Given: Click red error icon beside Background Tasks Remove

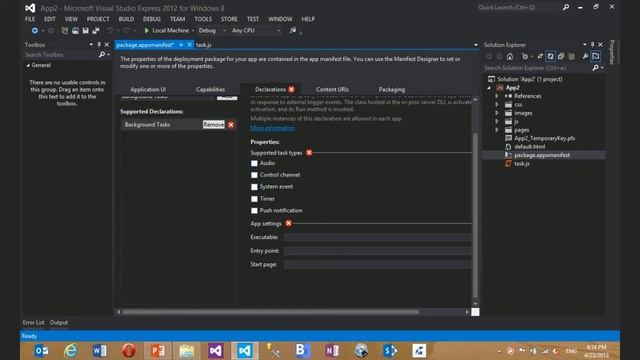Looking at the screenshot, I should [x=231, y=124].
